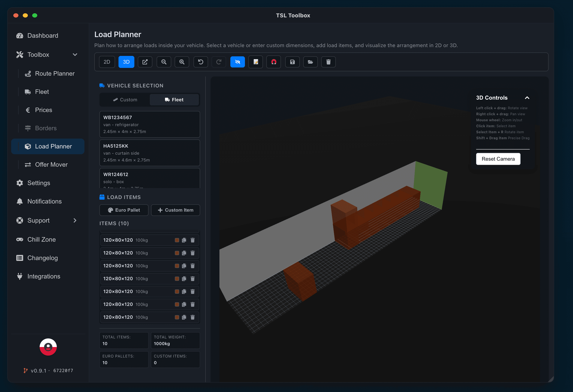Open the notepad edit tool
Viewport: 573px width, 392px height.
[x=256, y=62]
